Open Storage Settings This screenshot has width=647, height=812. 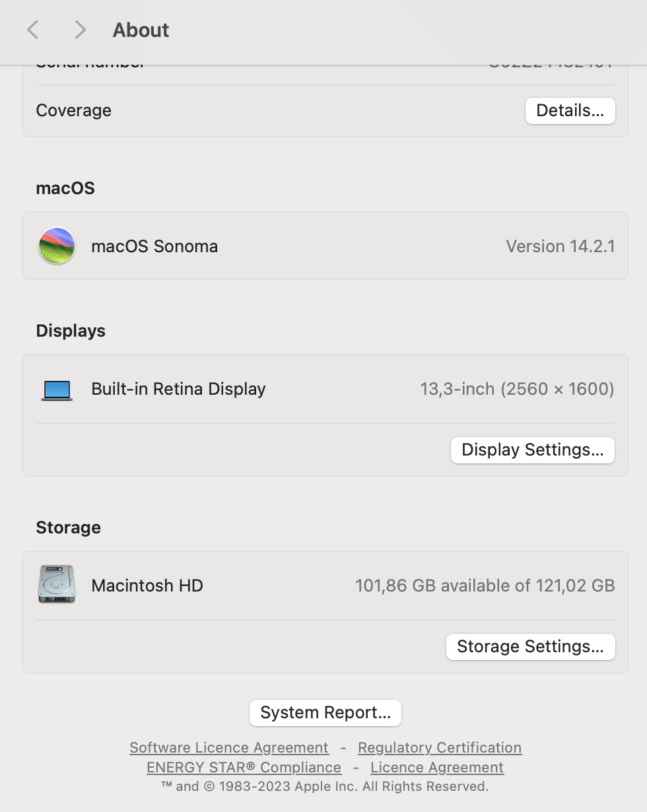pyautogui.click(x=530, y=647)
